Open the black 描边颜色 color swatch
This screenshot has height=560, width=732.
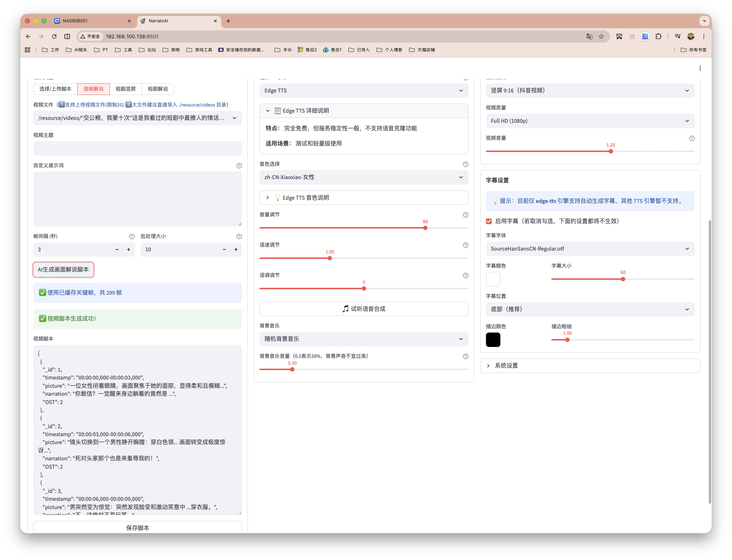tap(493, 340)
